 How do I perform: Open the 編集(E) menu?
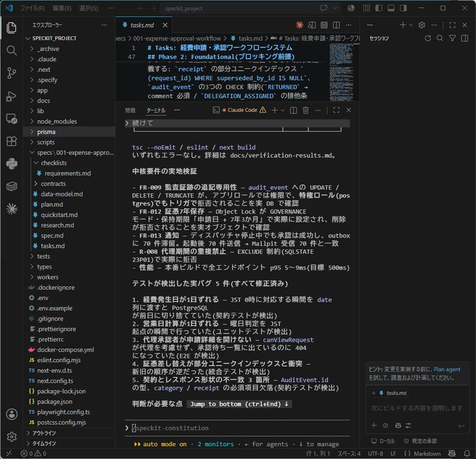(x=62, y=8)
